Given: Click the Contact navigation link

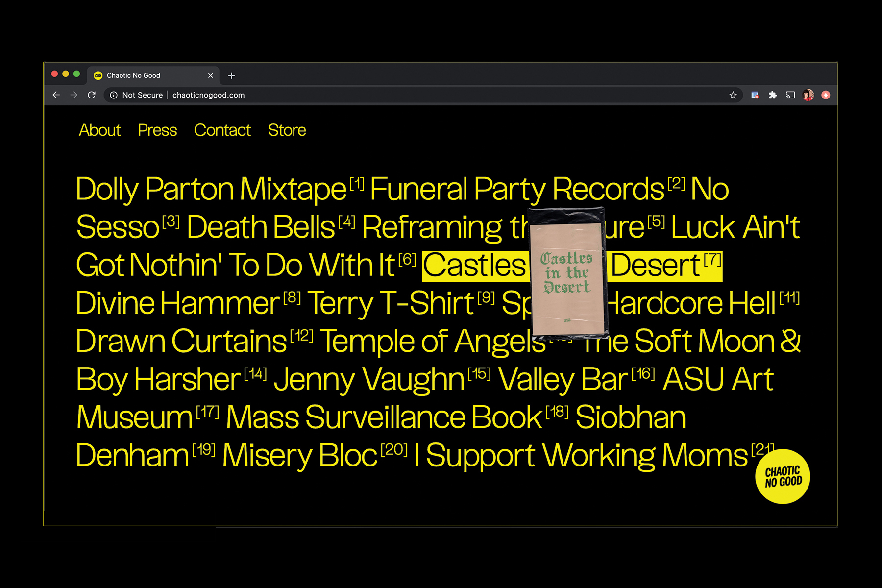Looking at the screenshot, I should coord(222,130).
